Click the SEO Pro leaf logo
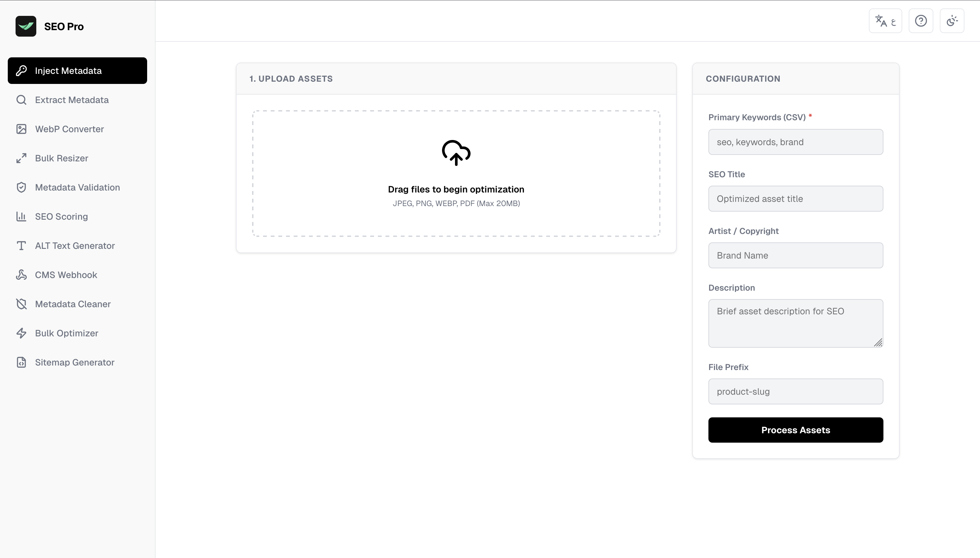The width and height of the screenshot is (980, 558). point(26,27)
